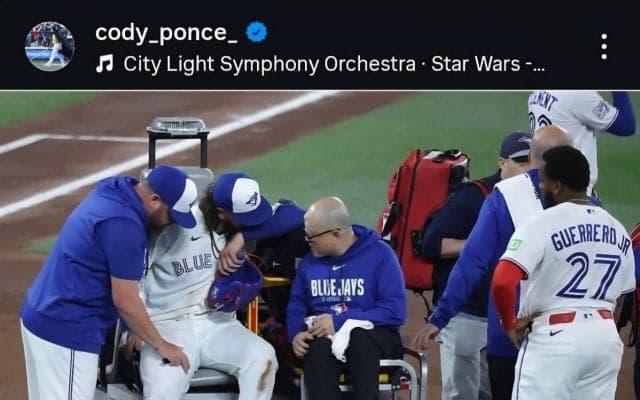Tap the red medical bag in the photo
Screen dimensions: 640x400
423,218
